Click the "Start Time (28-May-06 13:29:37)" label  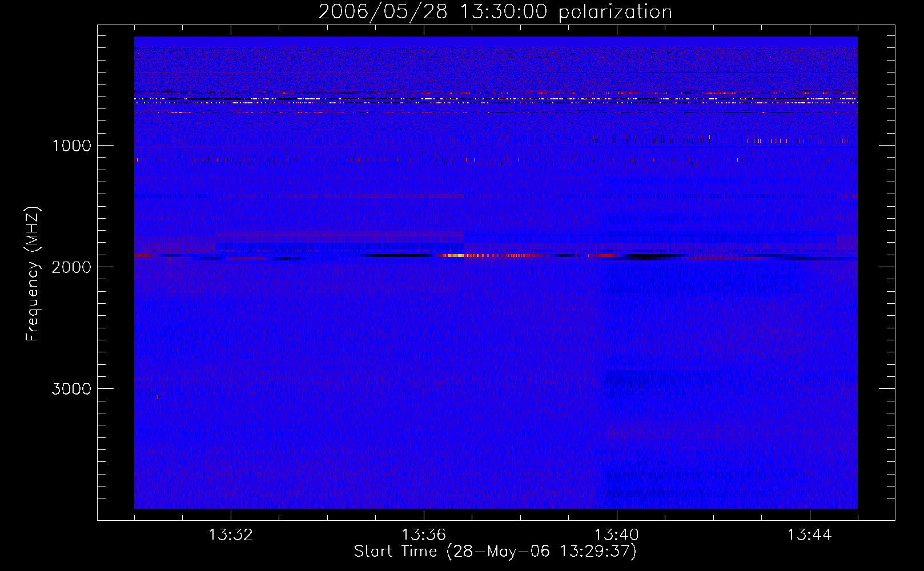[x=495, y=552]
